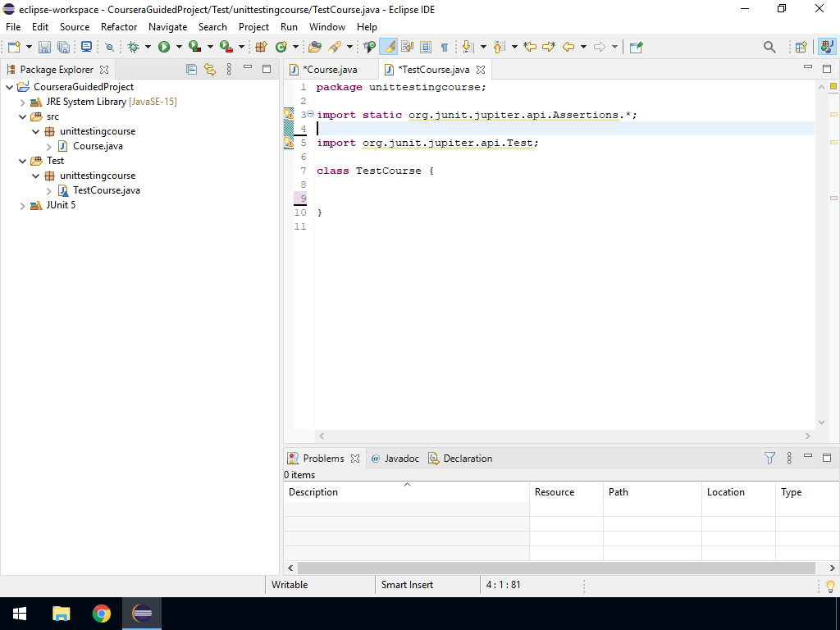Click the Debug bug icon
The image size is (840, 630).
(133, 48)
